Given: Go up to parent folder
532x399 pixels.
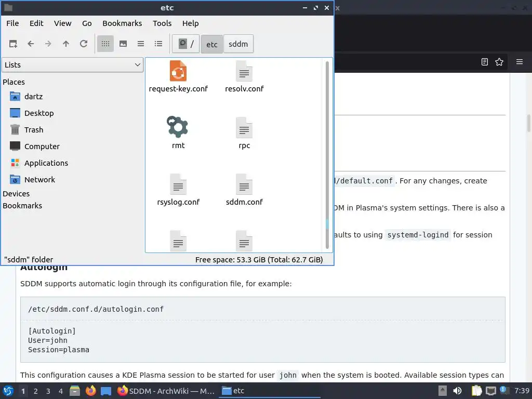Looking at the screenshot, I should 66,44.
